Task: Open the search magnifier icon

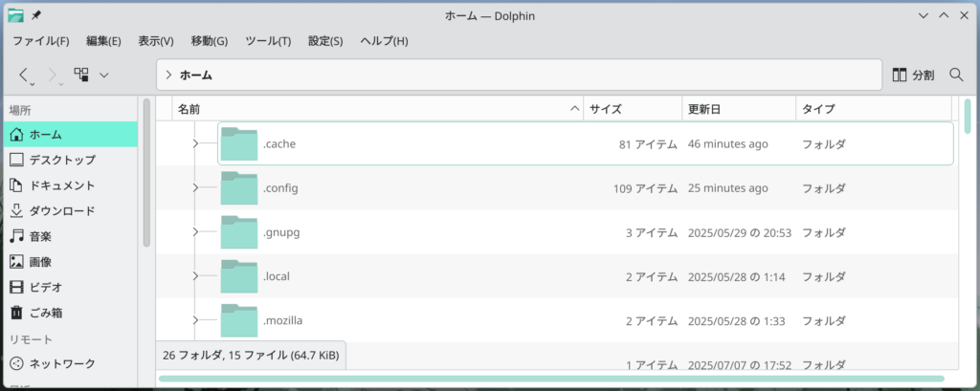Action: [956, 75]
